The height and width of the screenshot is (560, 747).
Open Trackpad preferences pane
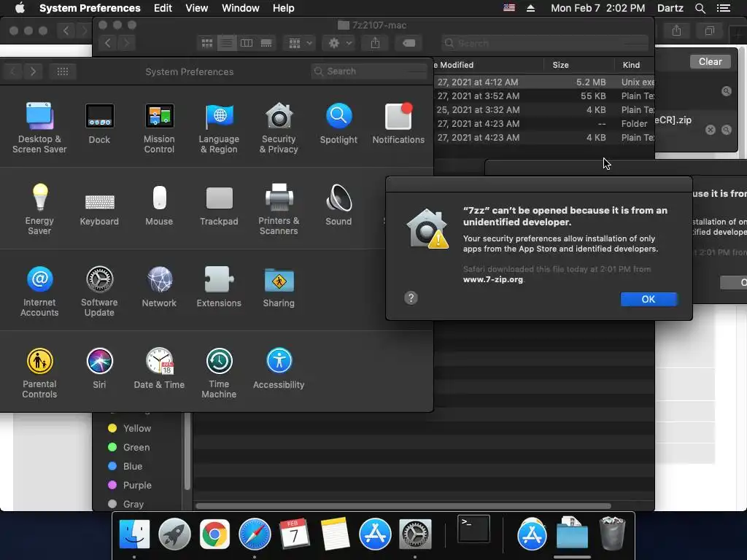tap(219, 206)
